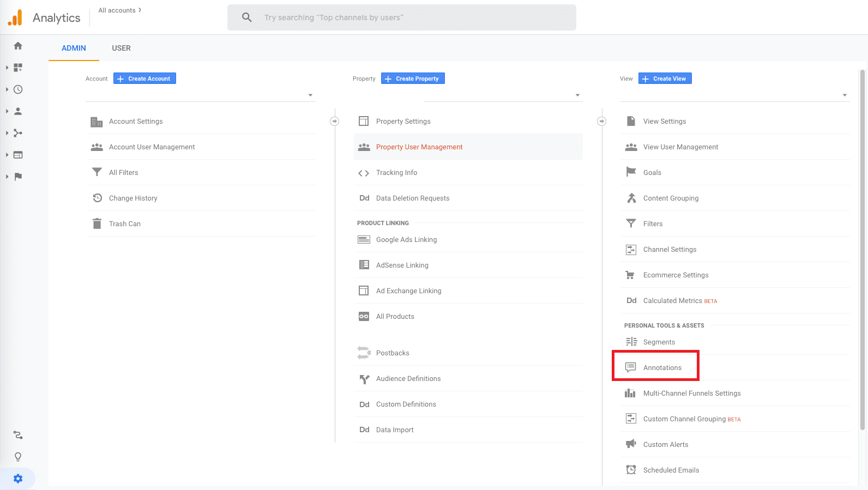Click Content Grouping icon
This screenshot has height=490, width=868.
point(631,198)
